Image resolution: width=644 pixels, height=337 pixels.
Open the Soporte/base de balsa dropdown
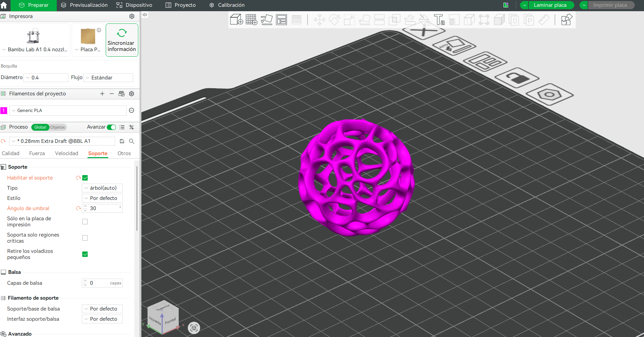tap(102, 309)
